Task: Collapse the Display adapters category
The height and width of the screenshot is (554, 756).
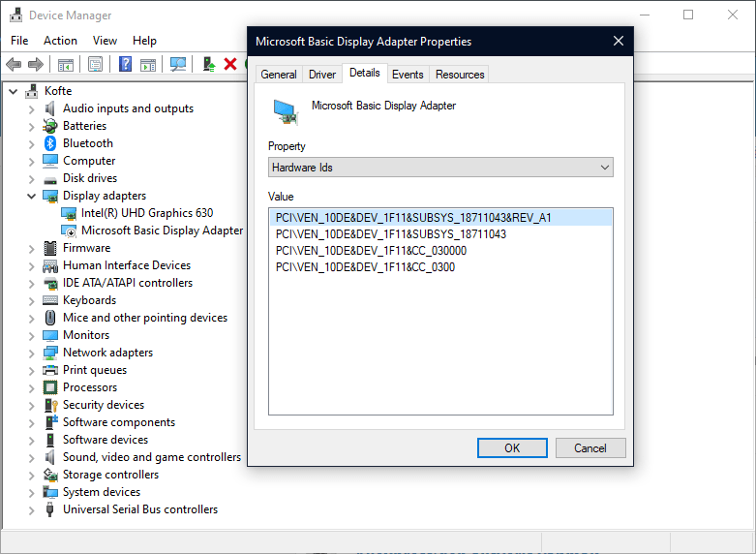Action: [x=31, y=196]
